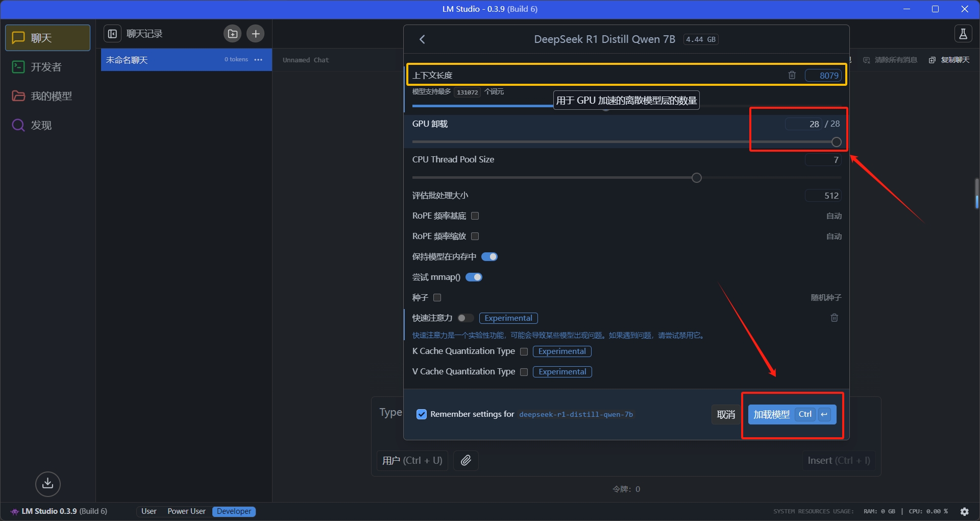
Task: Click the GPU 卸载 slider handle
Action: 836,142
